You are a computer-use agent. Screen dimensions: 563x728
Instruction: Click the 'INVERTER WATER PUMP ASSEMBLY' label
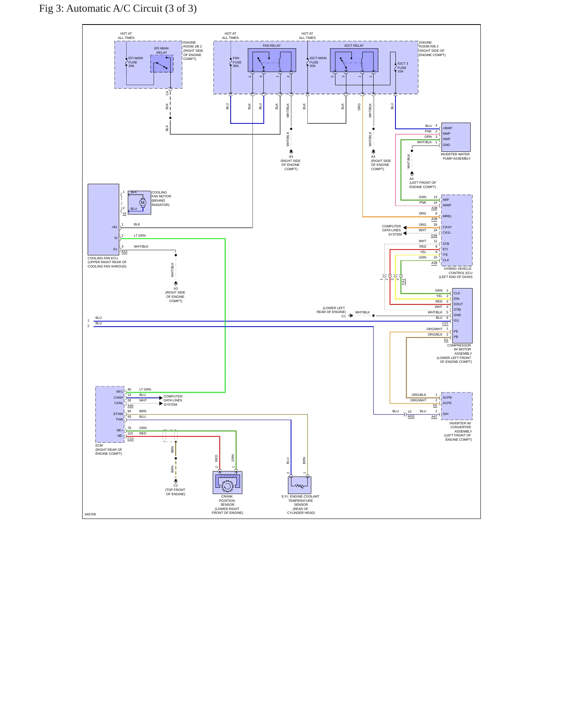455,157
